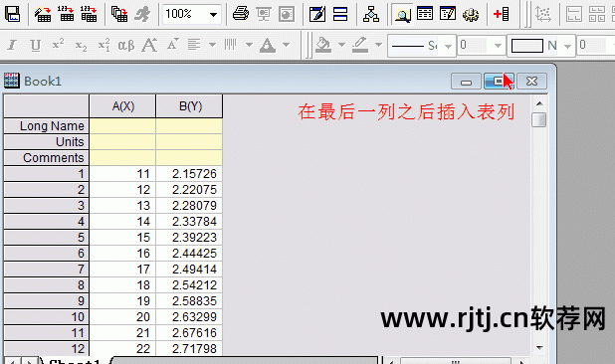The image size is (615, 364).
Task: Select cell containing 2.58835
Action: click(189, 301)
